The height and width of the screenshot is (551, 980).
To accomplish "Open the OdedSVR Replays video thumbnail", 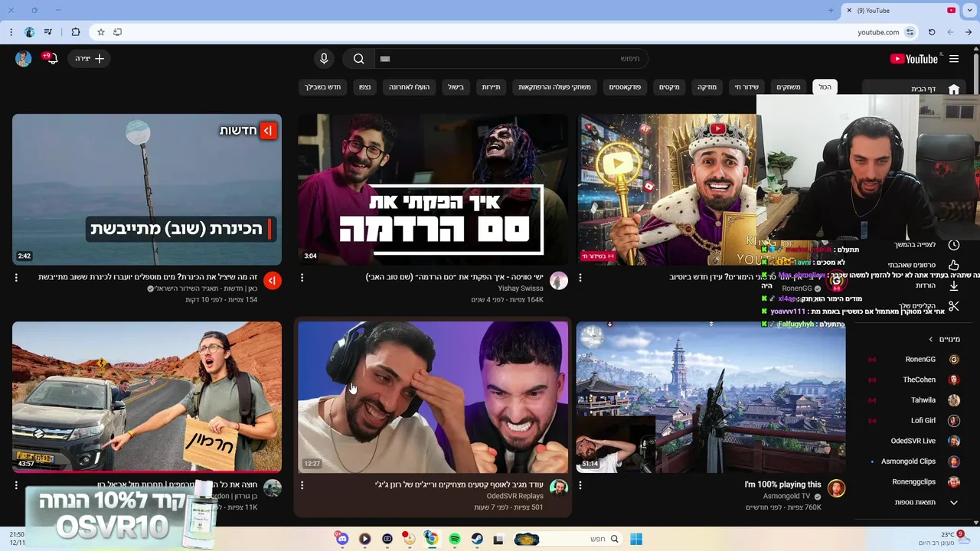I will point(433,396).
